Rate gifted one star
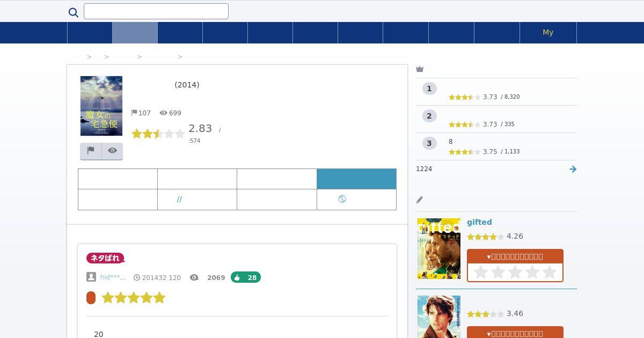The image size is (644, 338). 481,273
